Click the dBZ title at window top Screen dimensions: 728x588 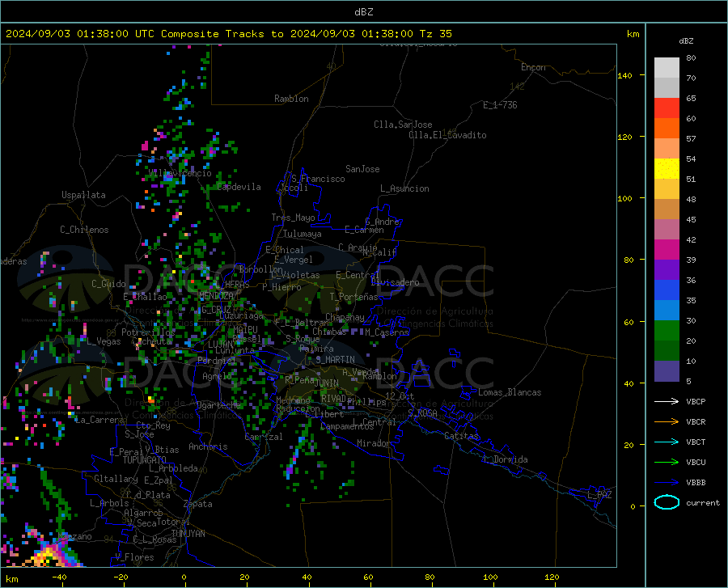(x=363, y=12)
